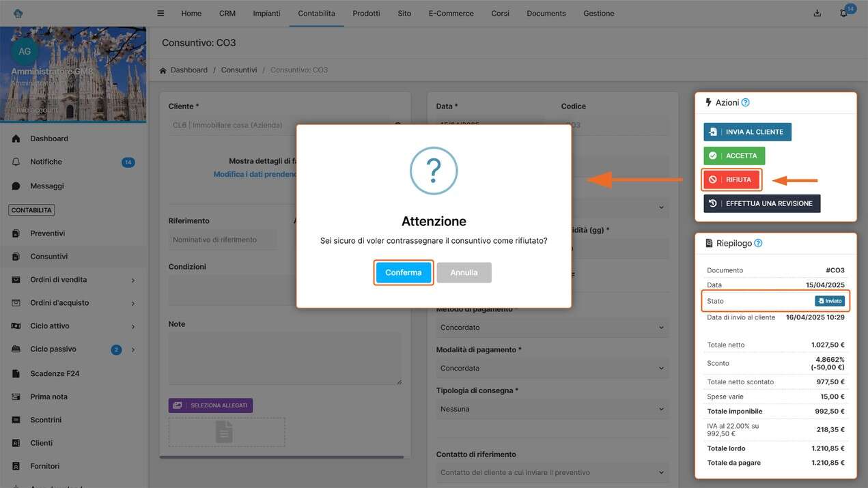The image size is (868, 488).
Task: Open the E-Commerce menu item
Action: [451, 14]
